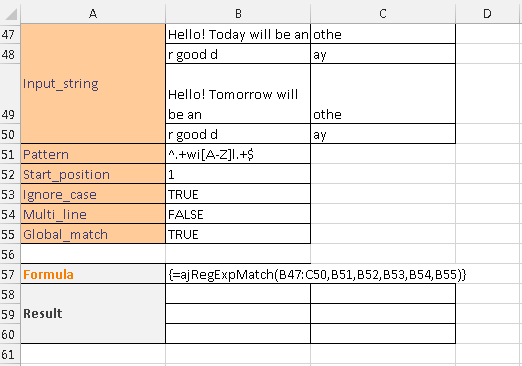Select the Result label cell

click(x=93, y=314)
